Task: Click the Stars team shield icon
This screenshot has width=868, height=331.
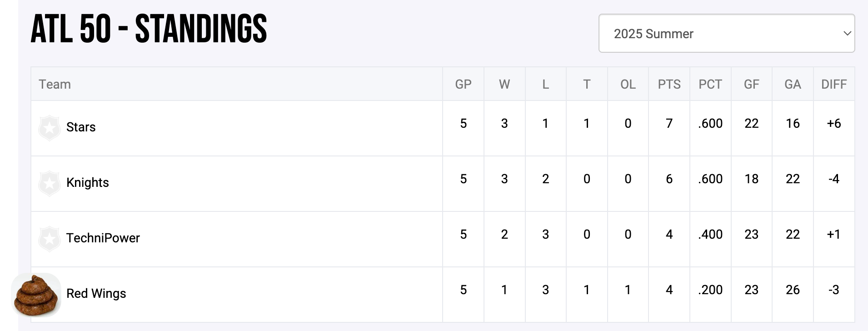Action: tap(50, 128)
